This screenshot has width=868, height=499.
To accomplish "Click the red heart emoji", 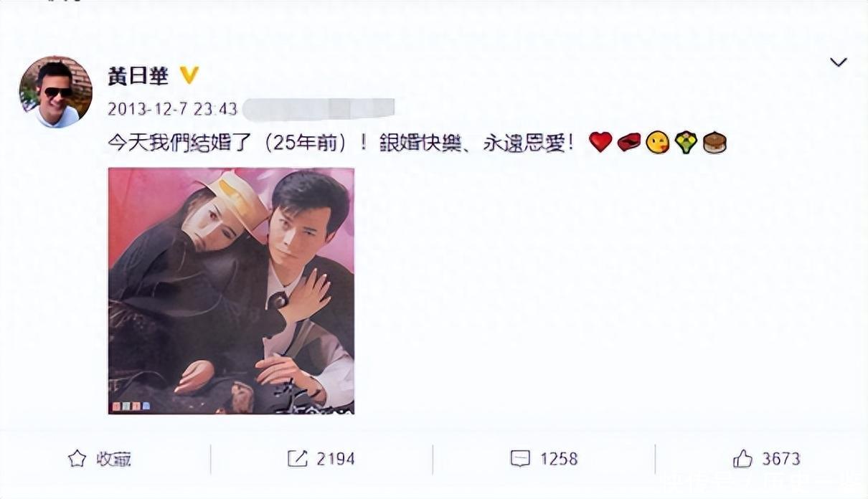I will [600, 142].
